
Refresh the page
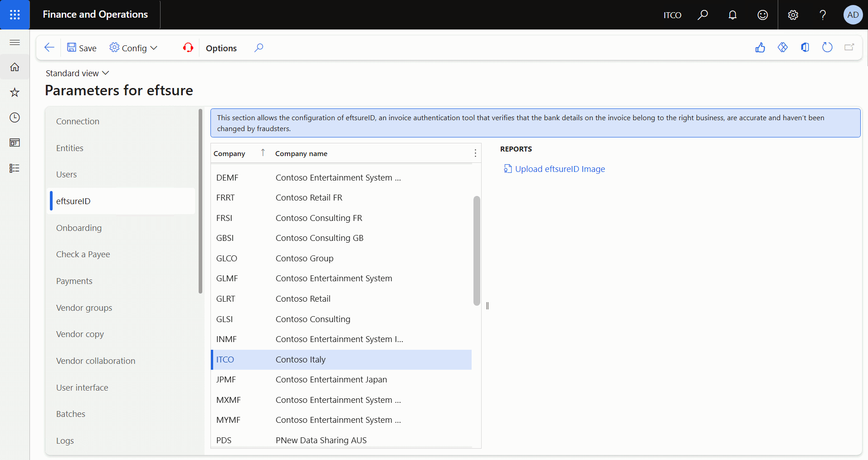tap(827, 48)
